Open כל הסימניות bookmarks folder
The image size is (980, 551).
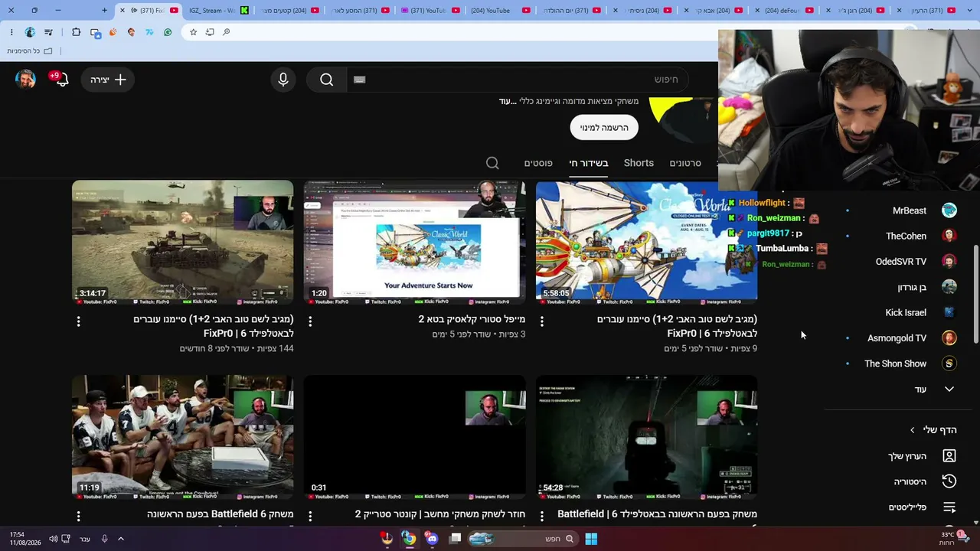pos(30,51)
